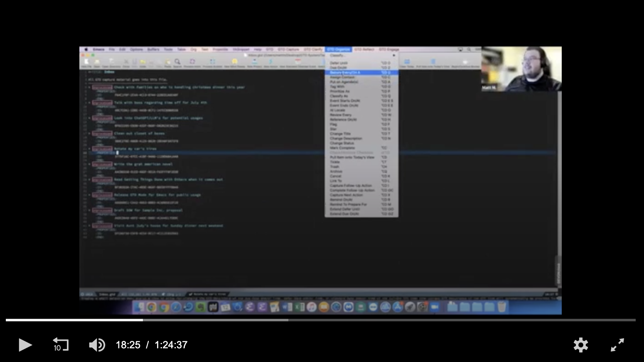The width and height of the screenshot is (644, 362).
Task: Collapse the Rotate my car's tires item
Action: click(89, 149)
